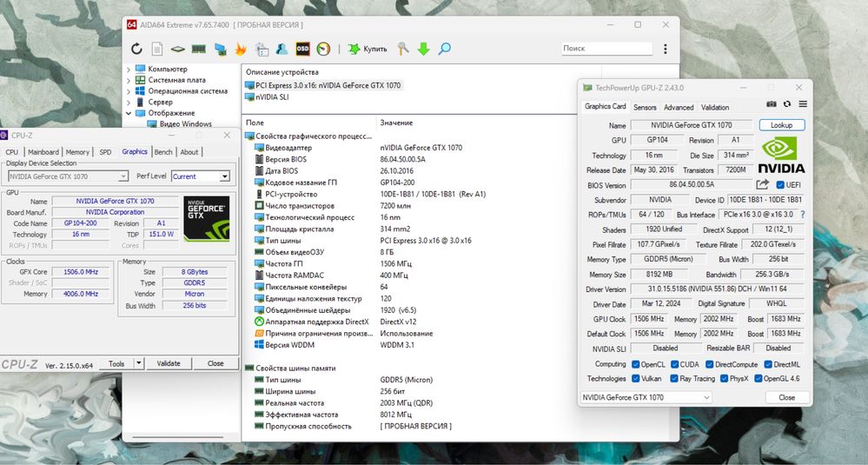Viewport: 868px width, 465px height.
Task: Toggle the OpenGL 4.6 checkbox
Action: tap(759, 379)
